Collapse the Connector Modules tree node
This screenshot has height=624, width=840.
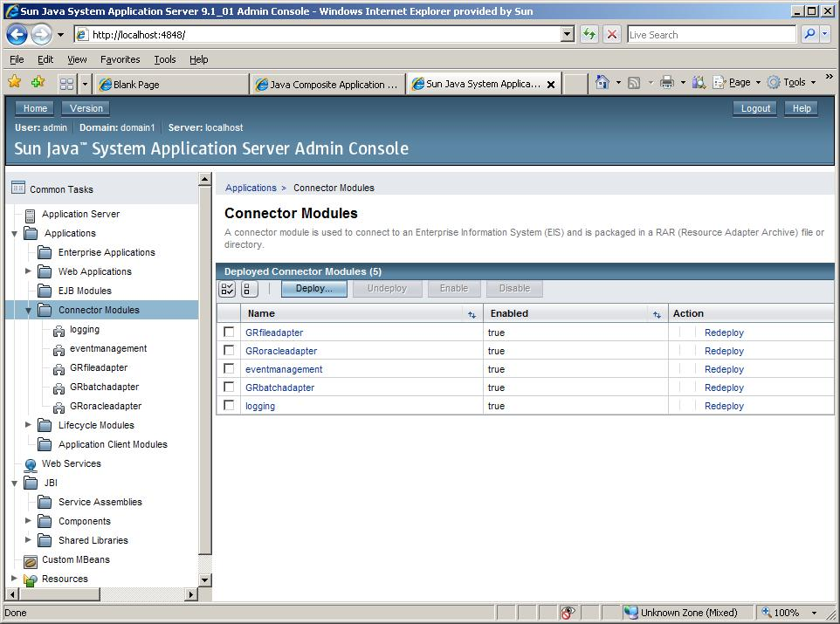[x=29, y=311]
